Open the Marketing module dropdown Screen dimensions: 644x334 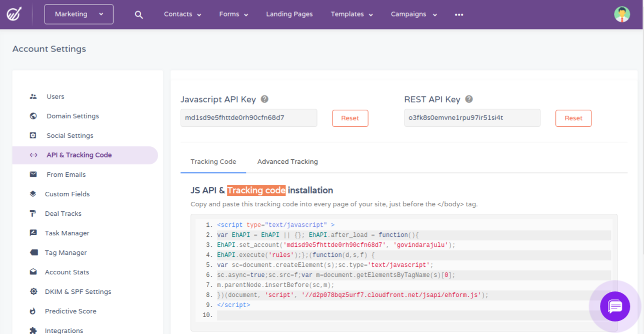[79, 14]
